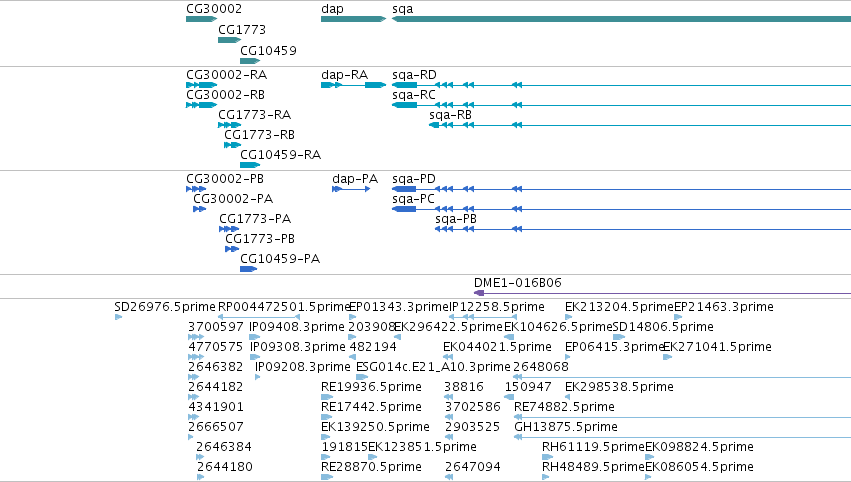This screenshot has width=851, height=482.
Task: Open the 150947 feature
Action: 528,387
